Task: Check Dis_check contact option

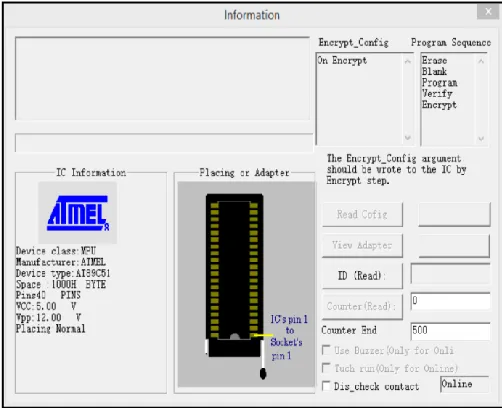Action: coord(326,386)
